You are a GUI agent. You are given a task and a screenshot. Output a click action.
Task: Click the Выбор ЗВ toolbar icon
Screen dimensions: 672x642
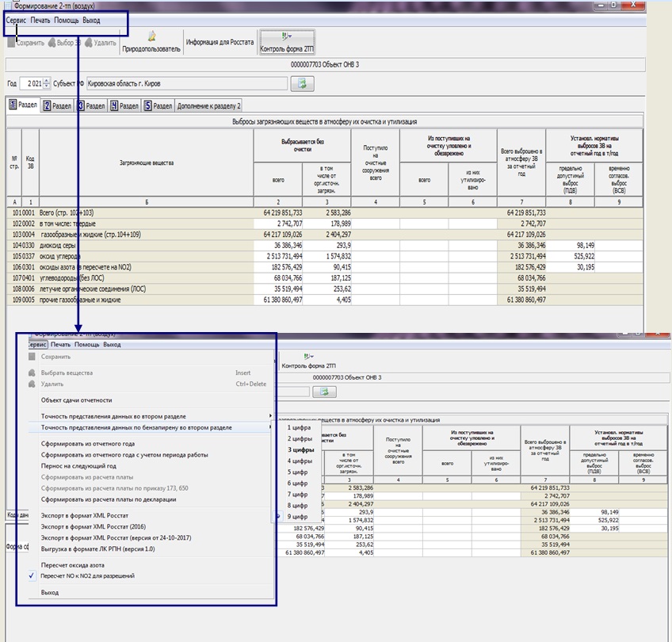point(64,43)
